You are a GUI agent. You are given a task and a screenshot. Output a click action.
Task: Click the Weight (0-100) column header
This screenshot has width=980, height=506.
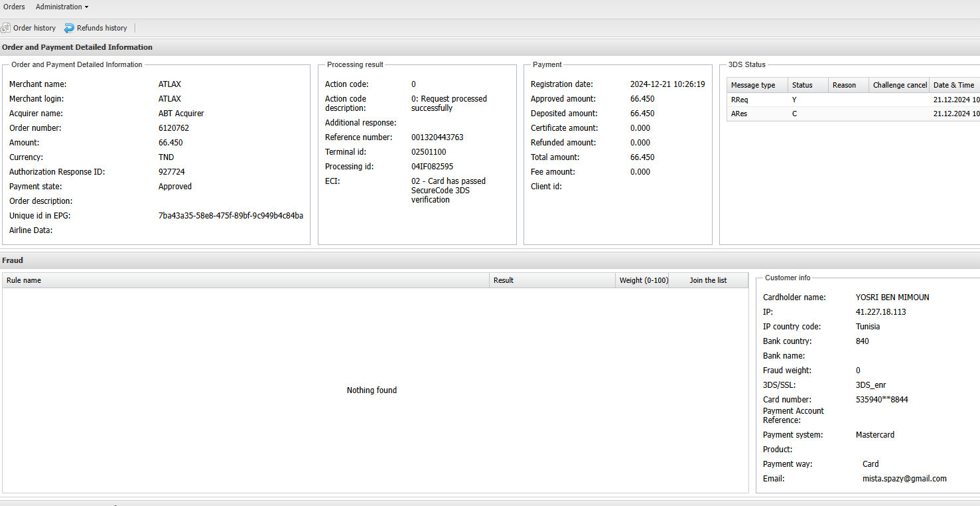pyautogui.click(x=644, y=280)
